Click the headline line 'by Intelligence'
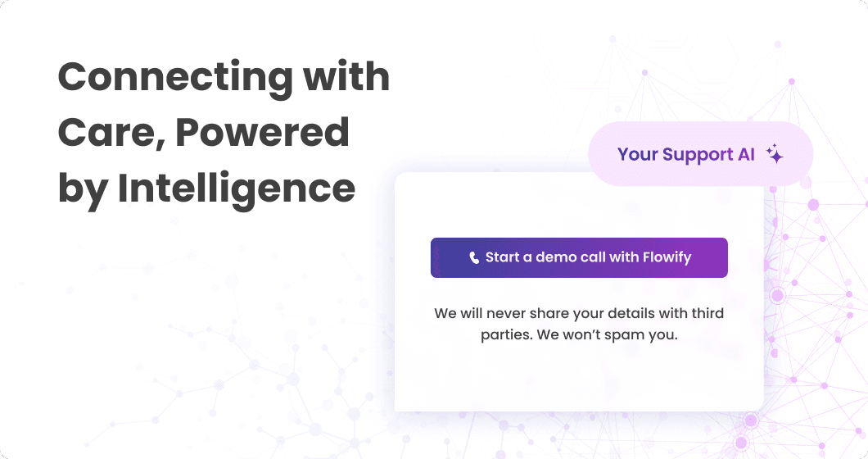The image size is (868, 459). click(x=206, y=188)
